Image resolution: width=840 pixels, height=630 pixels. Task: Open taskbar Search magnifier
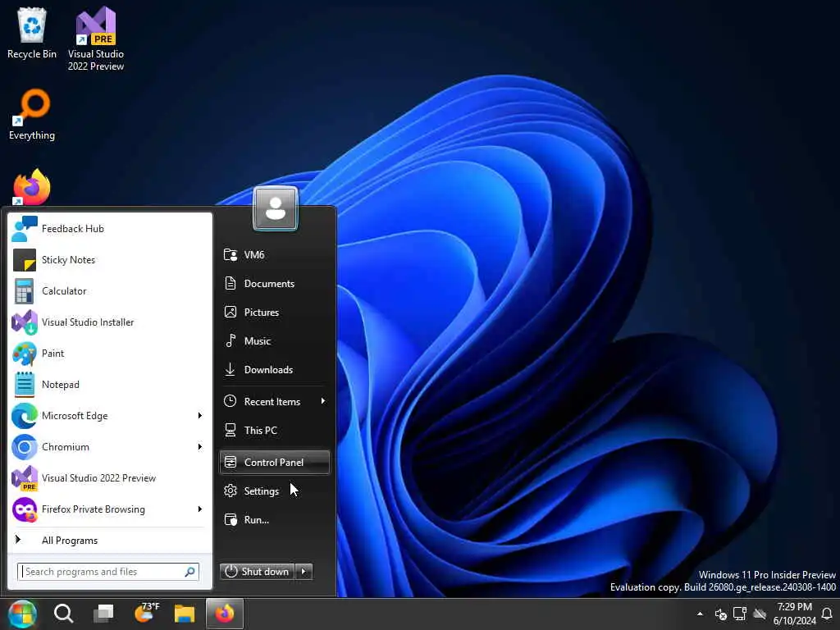tap(63, 614)
